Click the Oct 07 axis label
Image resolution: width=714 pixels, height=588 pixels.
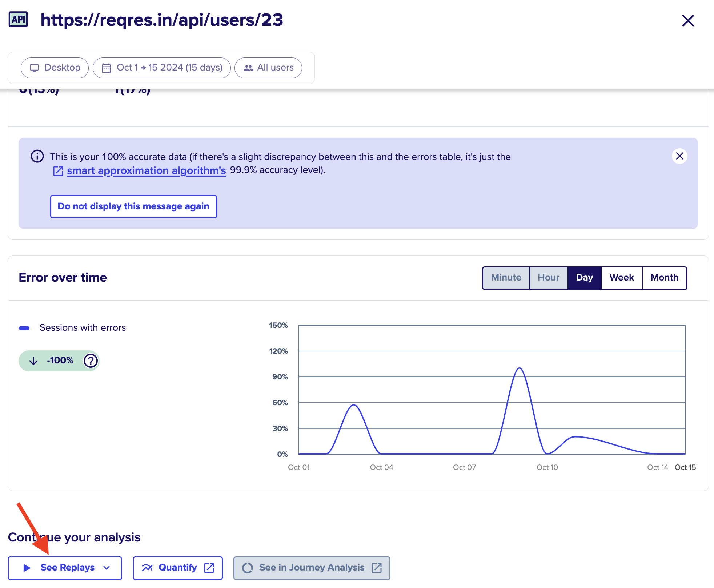pyautogui.click(x=464, y=467)
